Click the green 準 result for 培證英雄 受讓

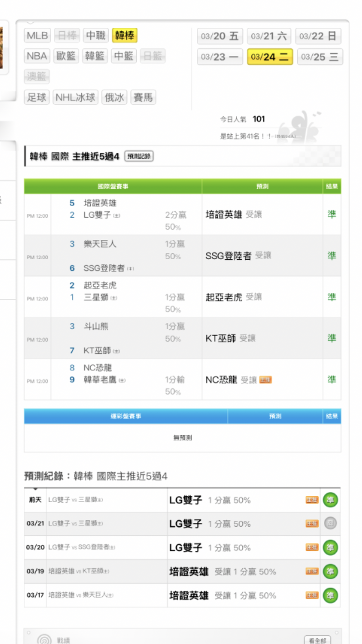click(332, 214)
